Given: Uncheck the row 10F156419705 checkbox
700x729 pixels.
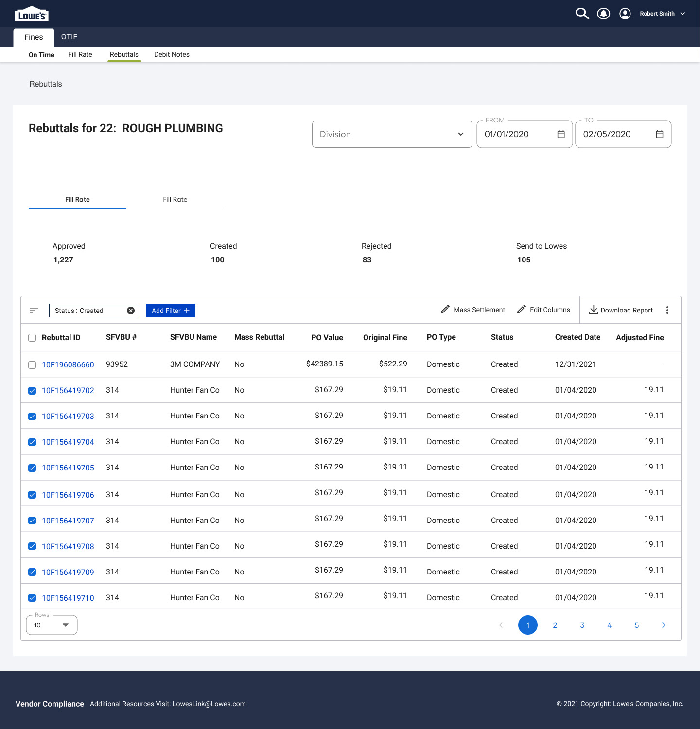Looking at the screenshot, I should 32,468.
